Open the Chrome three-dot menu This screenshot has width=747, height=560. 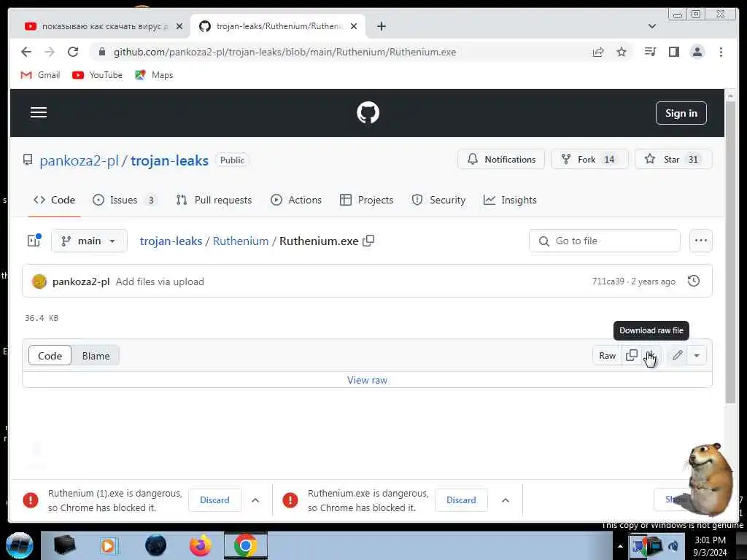[721, 52]
